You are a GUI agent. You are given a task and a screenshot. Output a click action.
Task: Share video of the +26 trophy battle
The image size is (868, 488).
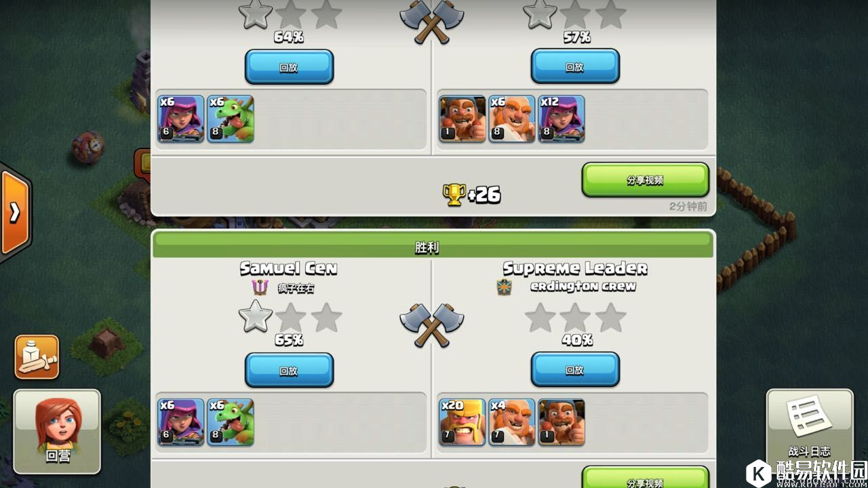click(646, 180)
